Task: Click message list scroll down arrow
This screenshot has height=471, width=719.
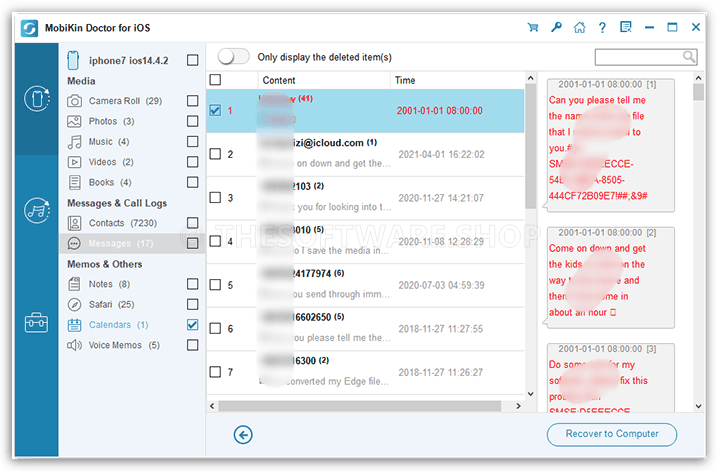Action: (531, 393)
